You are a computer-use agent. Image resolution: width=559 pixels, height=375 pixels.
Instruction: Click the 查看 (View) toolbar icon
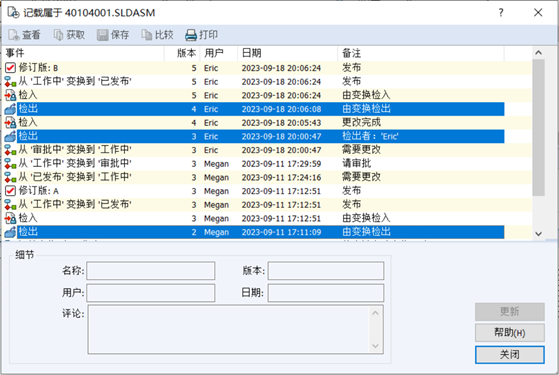coord(14,35)
